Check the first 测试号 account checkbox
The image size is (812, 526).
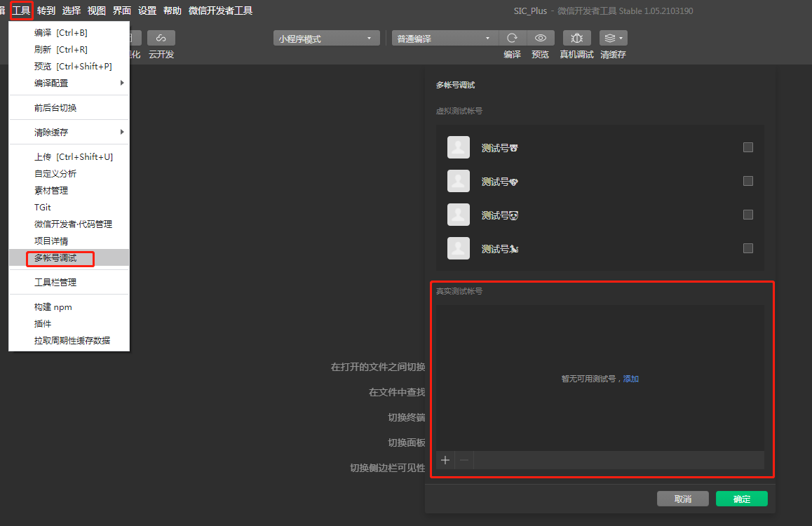coord(747,147)
